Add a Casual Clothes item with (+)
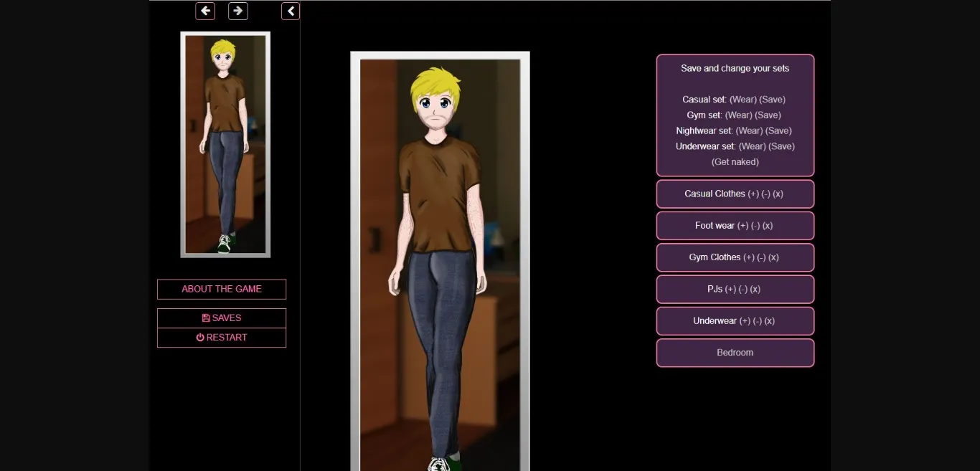Screen dimensions: 980x471 [753, 194]
